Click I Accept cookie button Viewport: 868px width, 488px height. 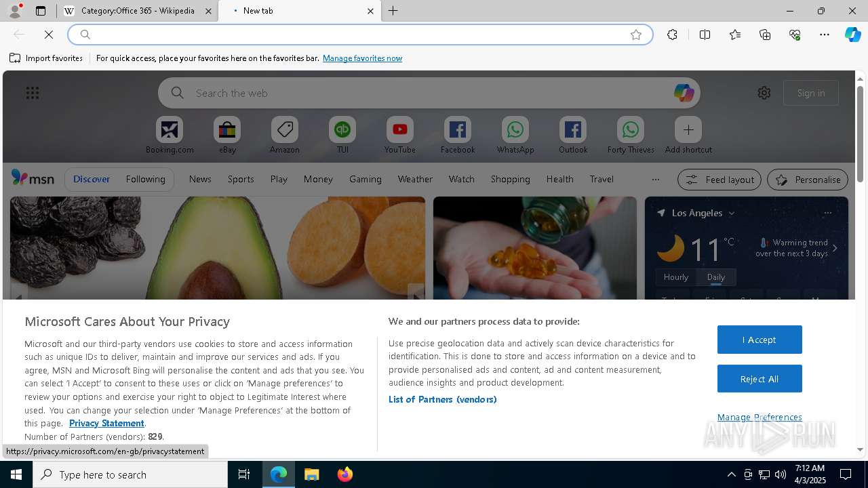click(759, 340)
